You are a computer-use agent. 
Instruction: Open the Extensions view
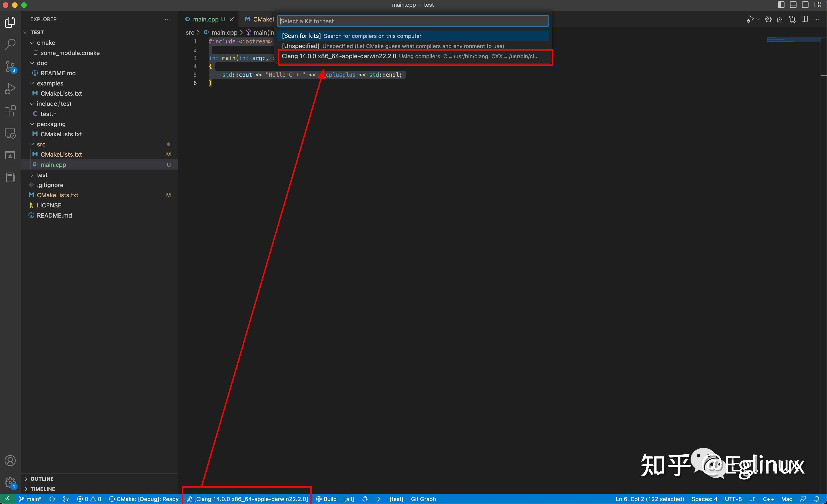click(x=10, y=111)
